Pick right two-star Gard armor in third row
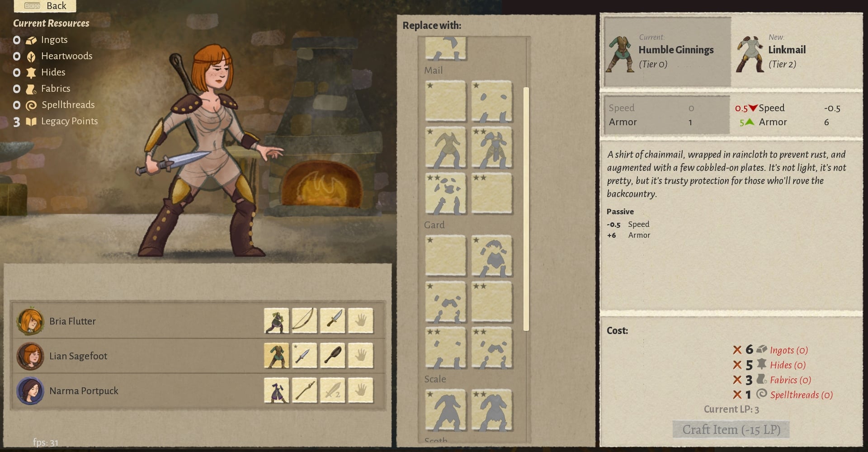Viewport: 868px width, 452px height. point(492,348)
